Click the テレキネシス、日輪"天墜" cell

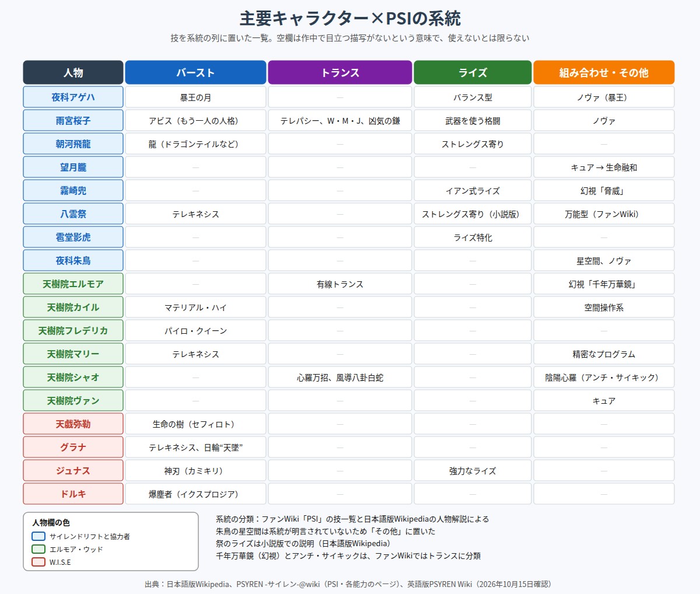coord(195,447)
